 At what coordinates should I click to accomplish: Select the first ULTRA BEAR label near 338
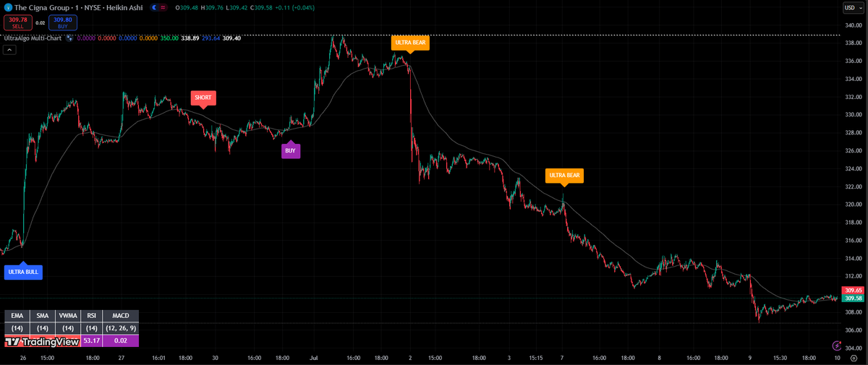411,43
